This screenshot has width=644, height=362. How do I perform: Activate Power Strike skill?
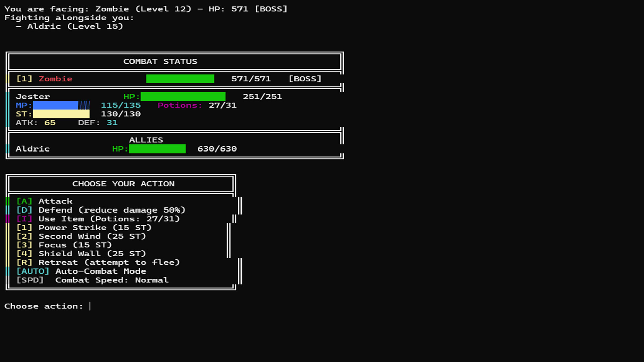[x=94, y=227]
